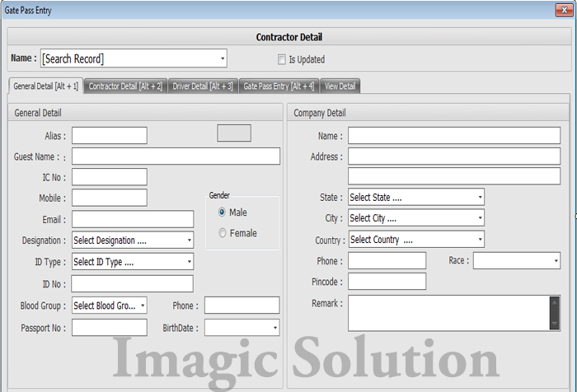Click the Remark scrollbar down arrow
The height and width of the screenshot is (392, 577).
555,324
